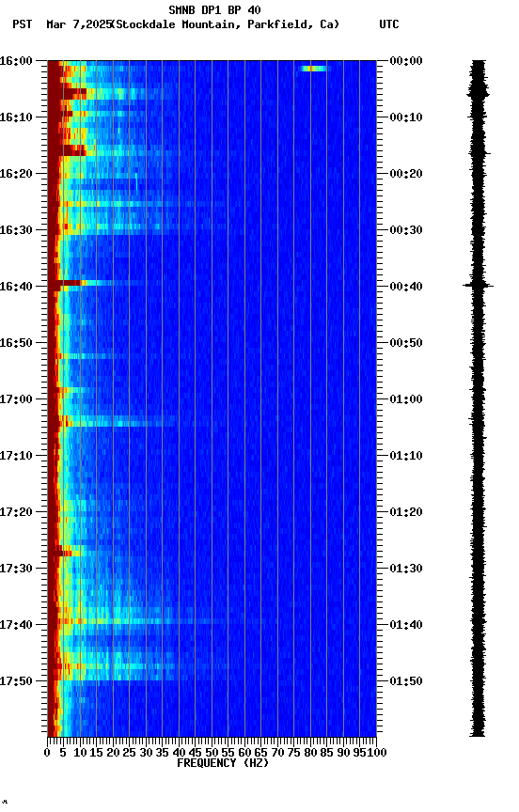This screenshot has height=812, width=519.
Task: Click the 70 Hz frequency axis label
Action: click(x=277, y=753)
